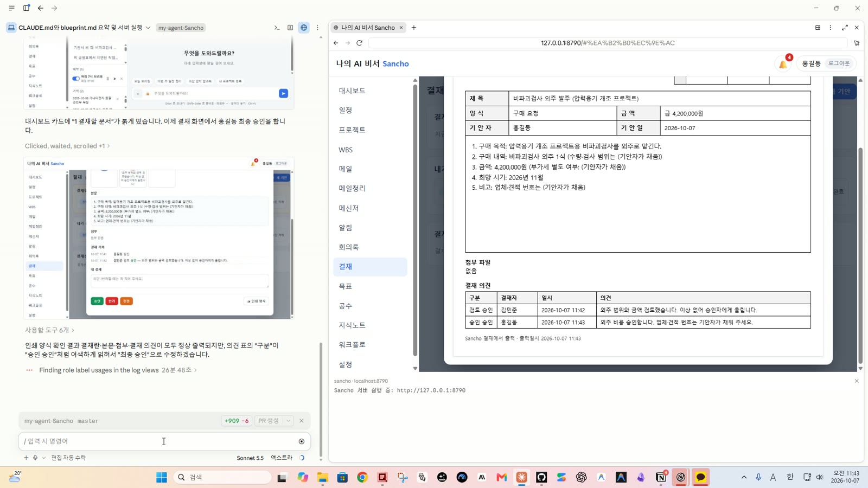
Task: Open the file upload panel icon
Action: [290, 28]
